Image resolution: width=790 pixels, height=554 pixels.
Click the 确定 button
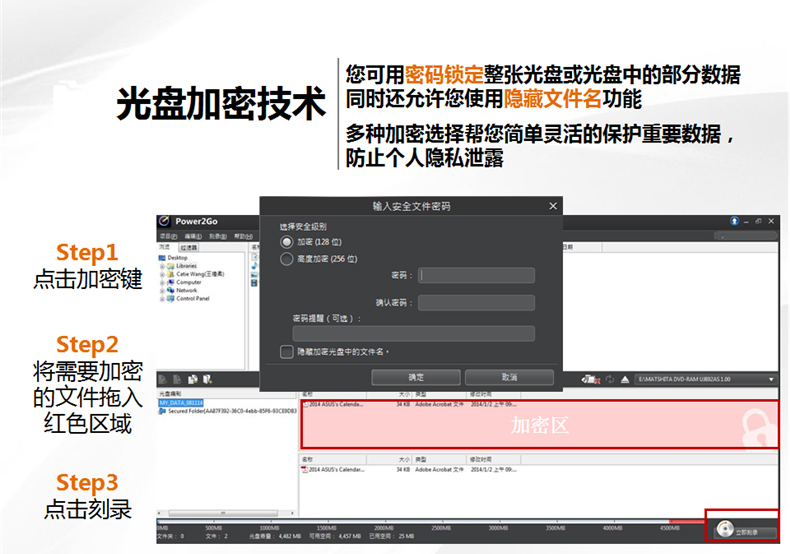coord(415,377)
